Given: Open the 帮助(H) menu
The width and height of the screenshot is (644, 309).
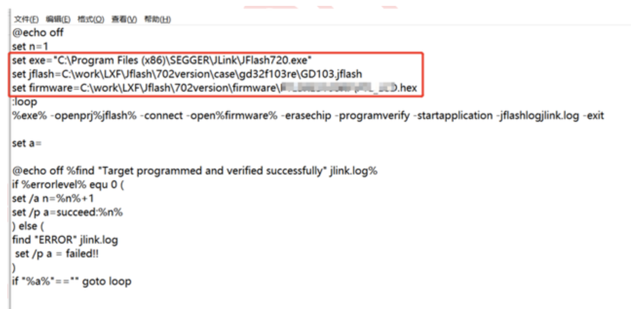Looking at the screenshot, I should [x=157, y=19].
